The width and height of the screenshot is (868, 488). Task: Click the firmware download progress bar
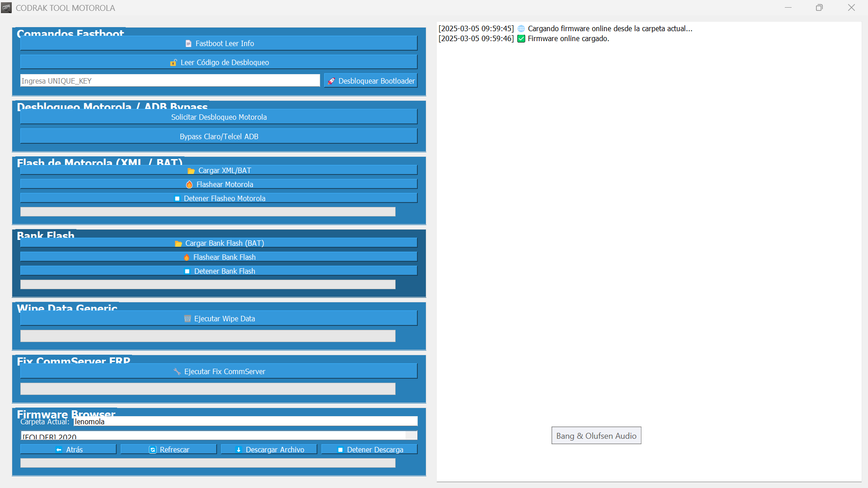(208, 463)
